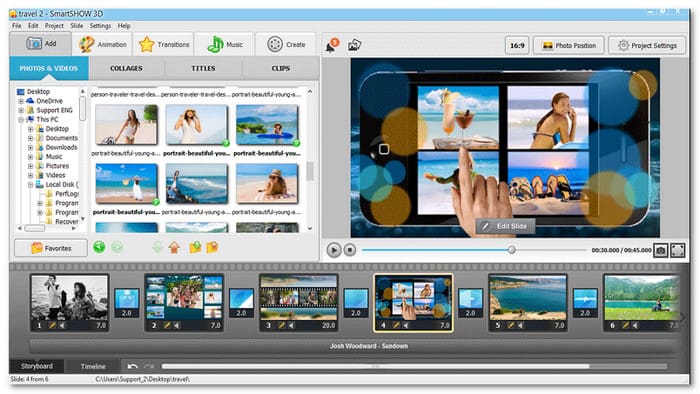700x394 pixels.
Task: Toggle sound icon on slide 3
Action: (x=291, y=325)
